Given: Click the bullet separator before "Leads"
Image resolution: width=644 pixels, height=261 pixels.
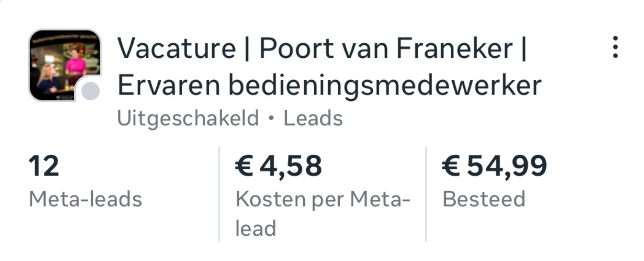Looking at the screenshot, I should click(271, 118).
